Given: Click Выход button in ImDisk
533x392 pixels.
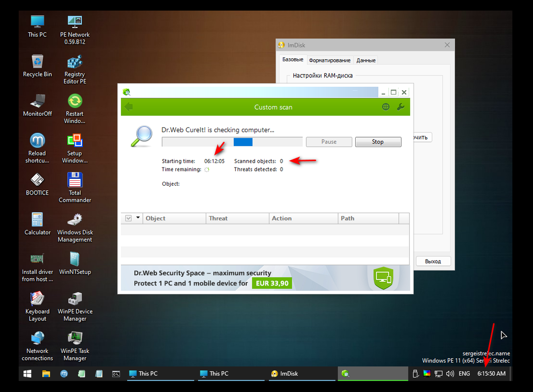Looking at the screenshot, I should click(x=433, y=261).
